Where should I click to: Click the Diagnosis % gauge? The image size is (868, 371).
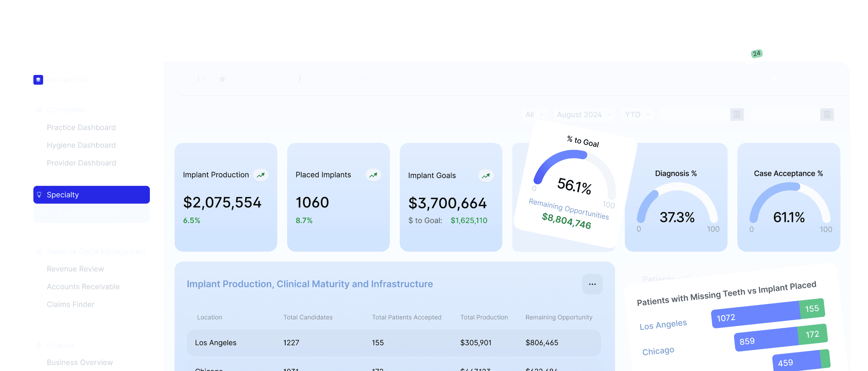[676, 208]
